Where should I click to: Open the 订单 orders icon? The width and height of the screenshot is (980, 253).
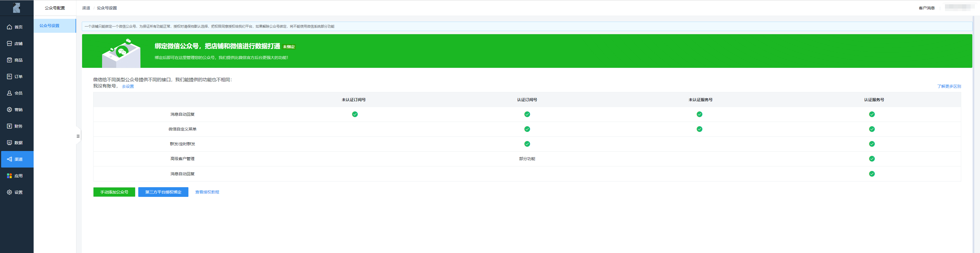(x=9, y=76)
